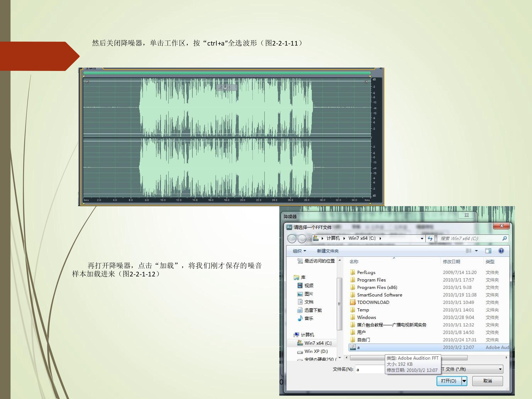The image size is (532, 399).
Task: Click the Au icon in dialog title
Action: [x=289, y=227]
